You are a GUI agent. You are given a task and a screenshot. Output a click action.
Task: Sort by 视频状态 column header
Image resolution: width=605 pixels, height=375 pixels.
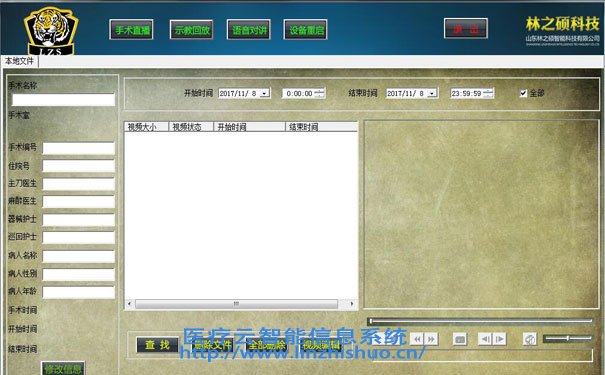[x=191, y=127]
